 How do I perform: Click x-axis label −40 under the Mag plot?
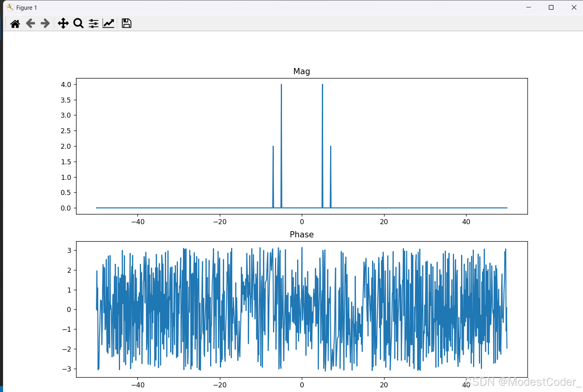point(137,222)
